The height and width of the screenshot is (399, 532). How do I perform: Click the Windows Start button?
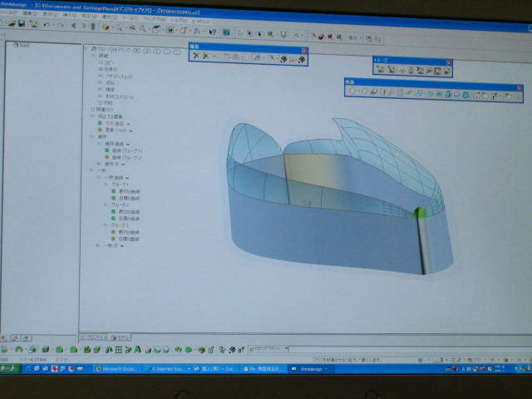[x=9, y=368]
